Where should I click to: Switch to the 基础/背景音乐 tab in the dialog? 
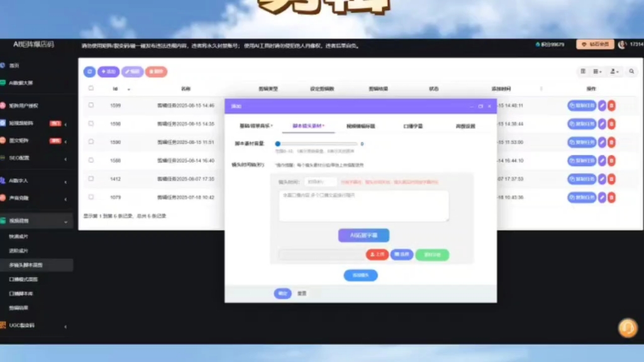coord(256,126)
